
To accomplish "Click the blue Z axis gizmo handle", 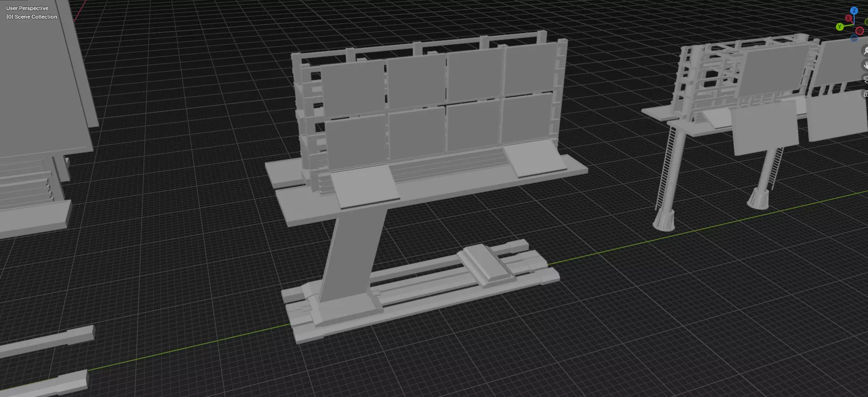I will click(x=854, y=11).
